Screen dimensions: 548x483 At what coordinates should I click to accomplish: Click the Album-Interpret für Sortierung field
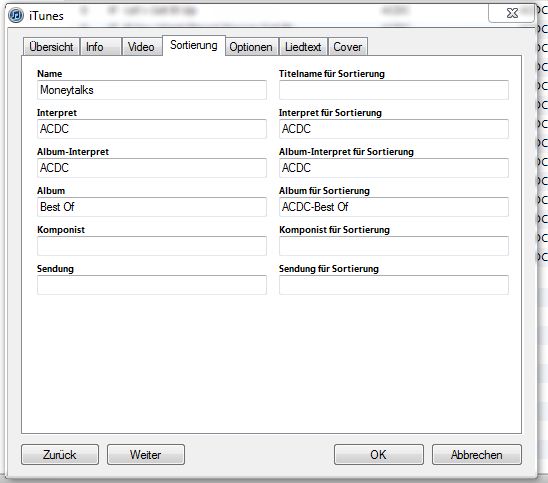coord(394,168)
